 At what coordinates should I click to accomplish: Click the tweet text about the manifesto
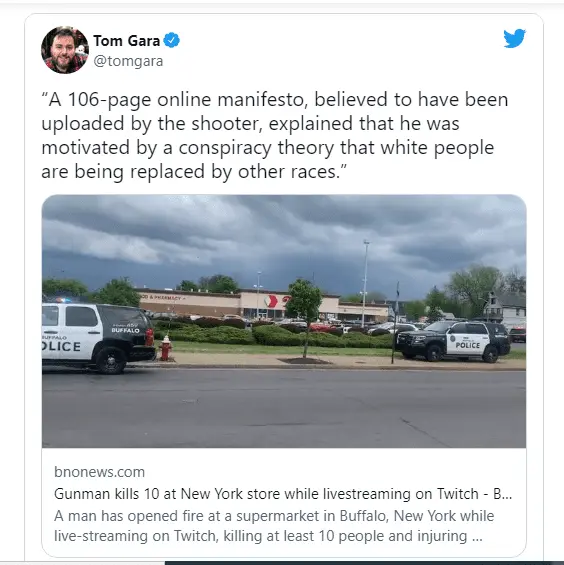coord(275,135)
